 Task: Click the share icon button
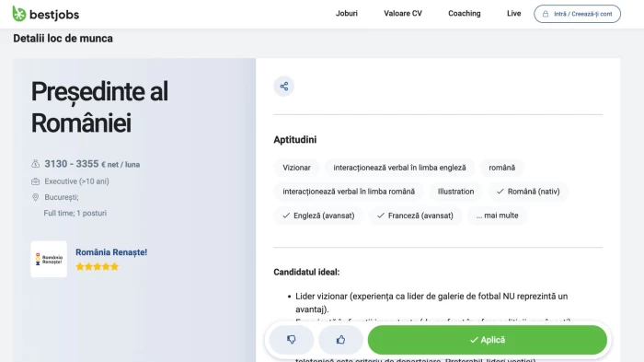click(x=283, y=87)
